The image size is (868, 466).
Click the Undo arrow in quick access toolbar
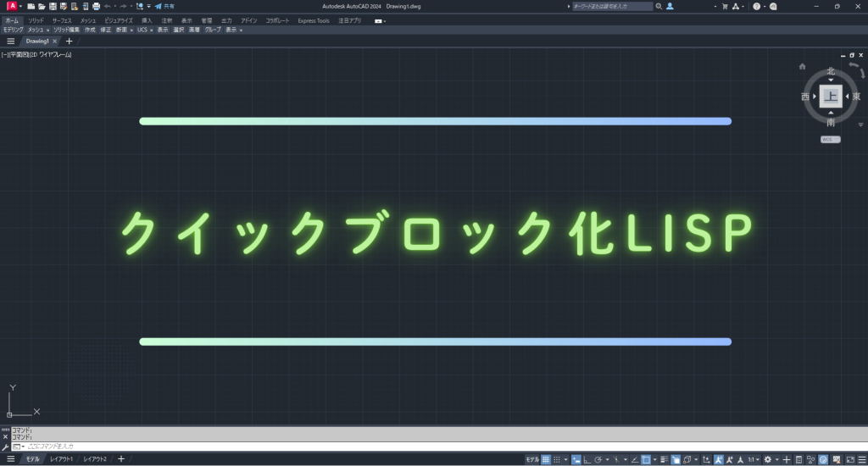[108, 6]
